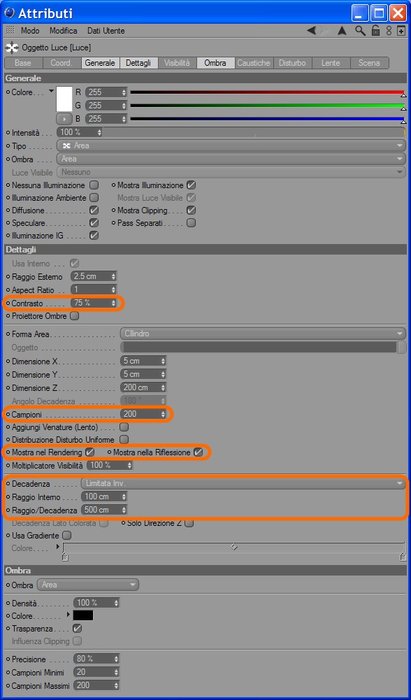Image resolution: width=411 pixels, height=700 pixels.
Task: Switch to the Visibilità tab
Action: 177,63
